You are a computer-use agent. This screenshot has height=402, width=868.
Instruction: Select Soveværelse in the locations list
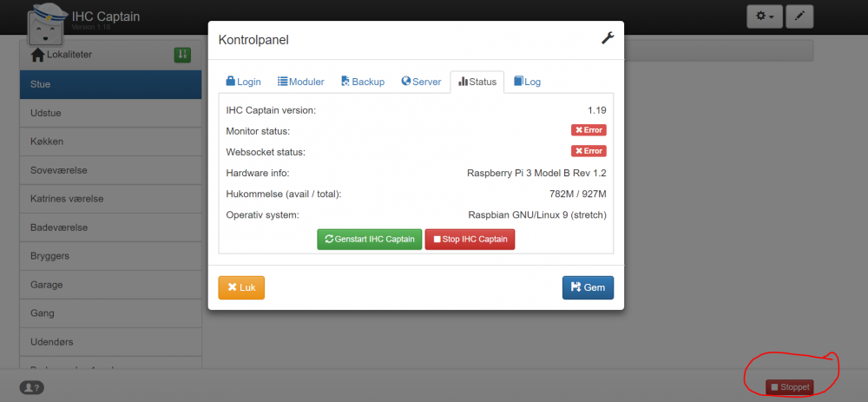tap(111, 170)
